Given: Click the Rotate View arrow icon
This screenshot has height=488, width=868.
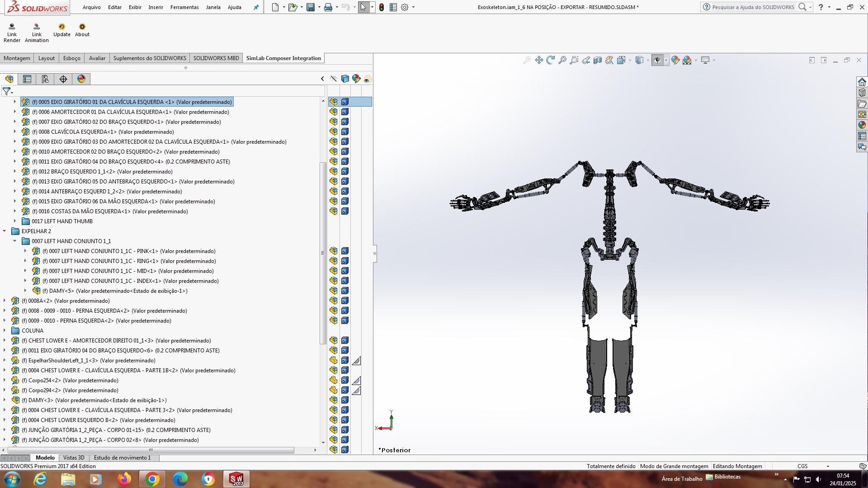Looking at the screenshot, I should pyautogui.click(x=551, y=60).
